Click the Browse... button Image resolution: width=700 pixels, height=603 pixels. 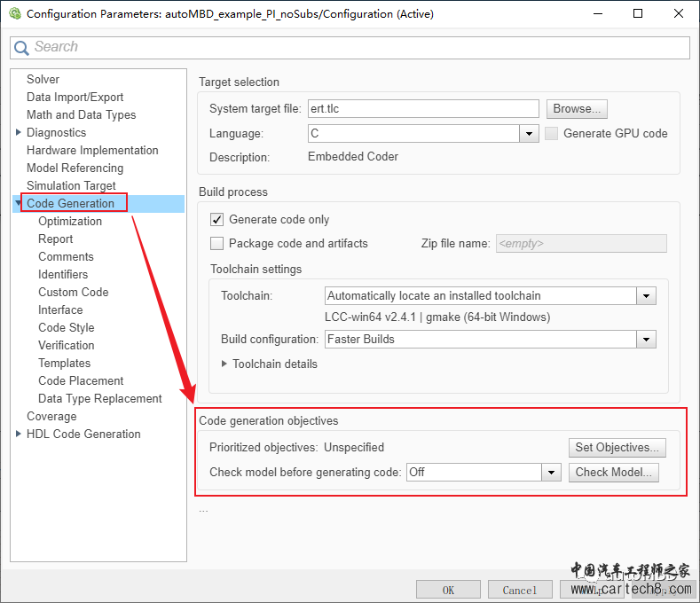pos(577,109)
